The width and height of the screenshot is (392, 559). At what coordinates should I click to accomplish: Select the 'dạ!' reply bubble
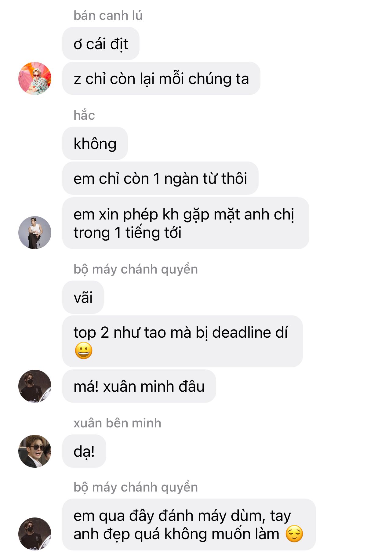[x=84, y=451]
